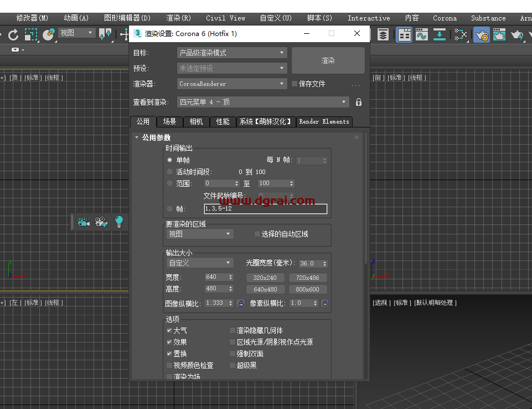532x409 pixels.
Task: Toggle the lock icon beside 查看到渲染
Action: (x=359, y=102)
